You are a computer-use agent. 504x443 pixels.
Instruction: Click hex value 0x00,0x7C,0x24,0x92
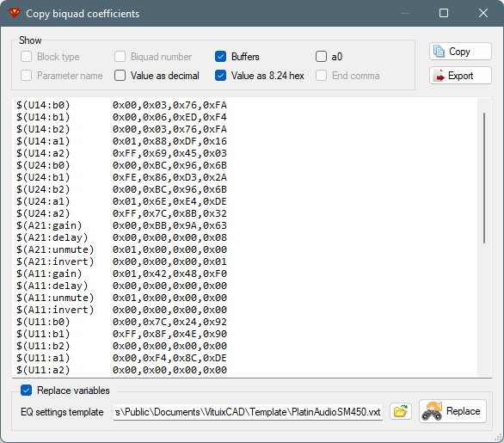click(x=169, y=322)
